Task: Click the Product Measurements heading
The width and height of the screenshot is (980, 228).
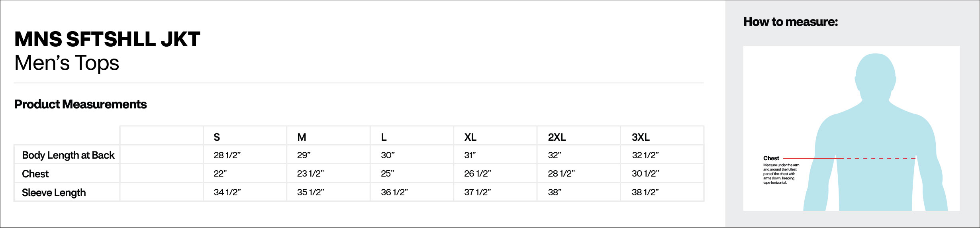Action: point(80,104)
